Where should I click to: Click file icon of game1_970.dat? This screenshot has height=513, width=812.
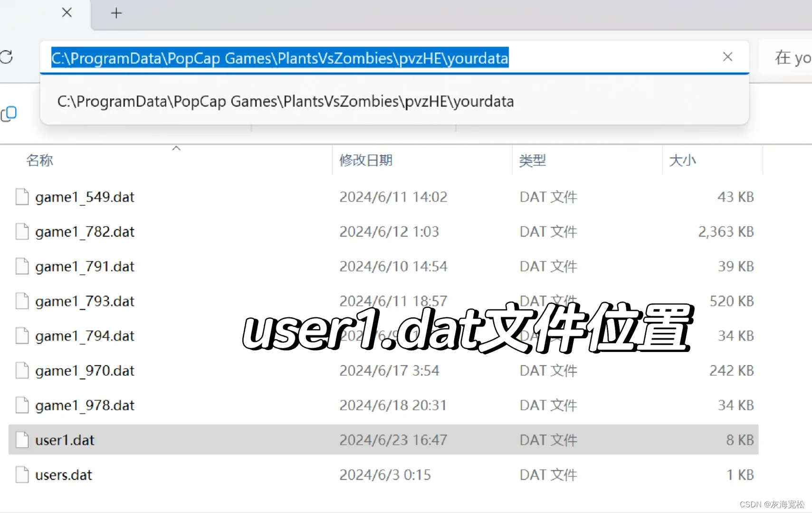pyautogui.click(x=22, y=370)
